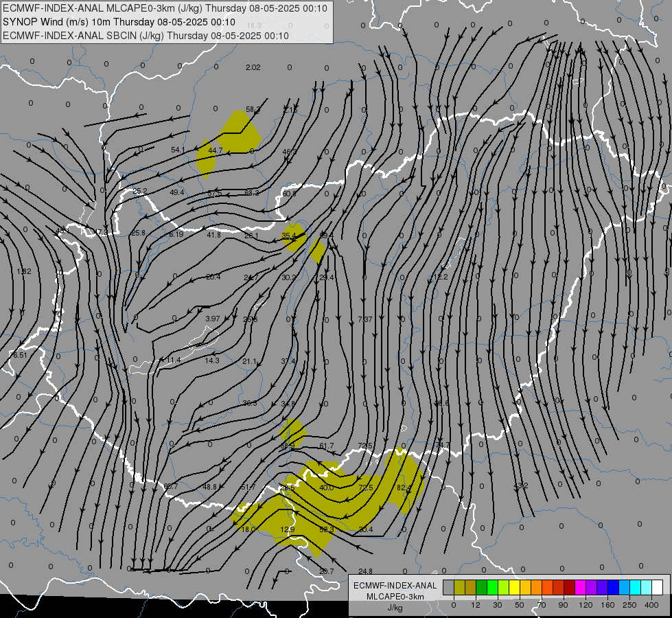672x618 pixels.
Task: Select the dark red legend swatch
Action: (570, 587)
